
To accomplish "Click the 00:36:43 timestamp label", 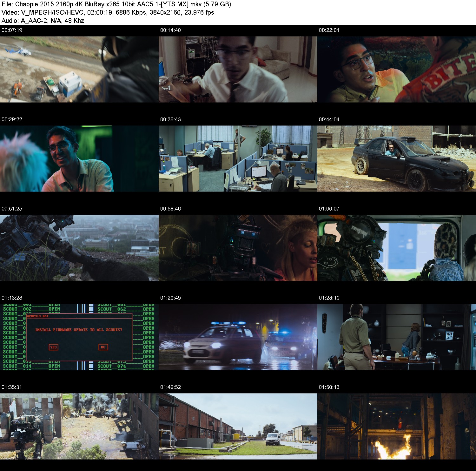I will pos(170,119).
